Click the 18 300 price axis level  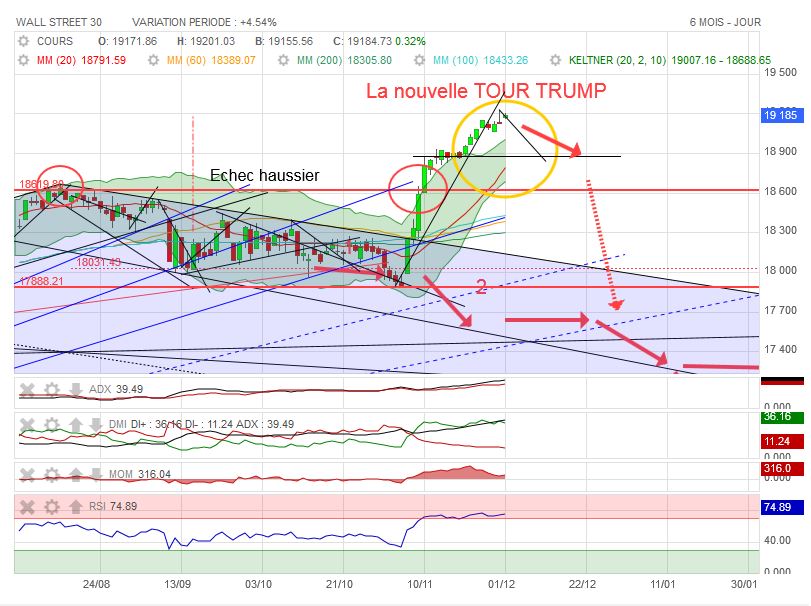[780, 231]
